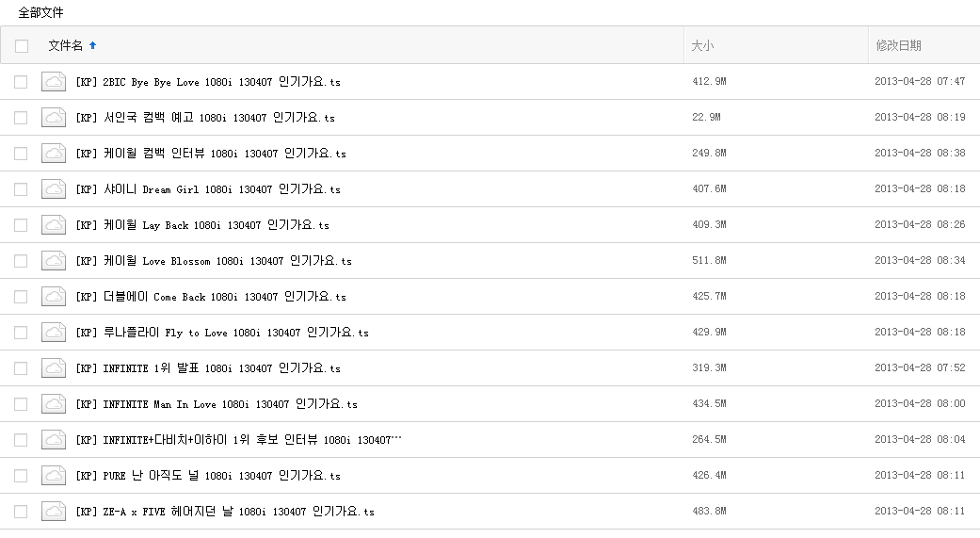Click file icon for INFINITE Man In Love
This screenshot has width=980, height=538.
53,404
